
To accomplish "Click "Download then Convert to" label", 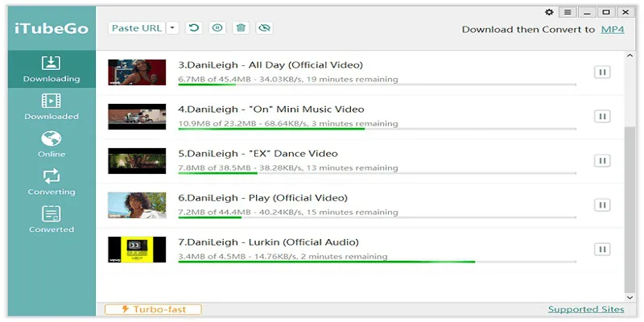I will pos(528,30).
